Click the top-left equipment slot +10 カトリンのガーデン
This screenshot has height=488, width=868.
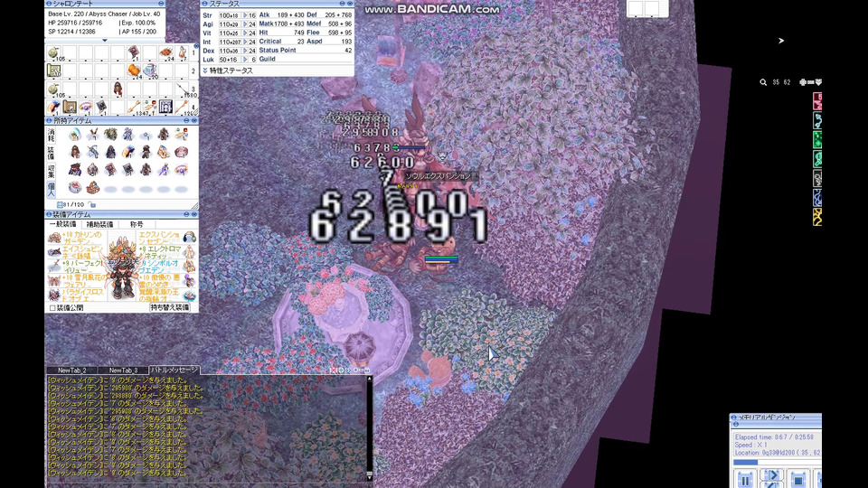pos(54,238)
